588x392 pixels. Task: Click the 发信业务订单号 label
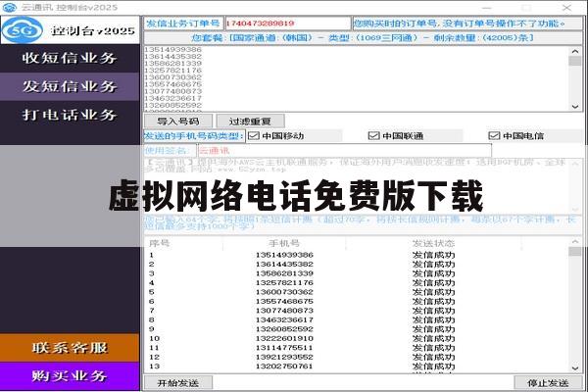click(183, 24)
